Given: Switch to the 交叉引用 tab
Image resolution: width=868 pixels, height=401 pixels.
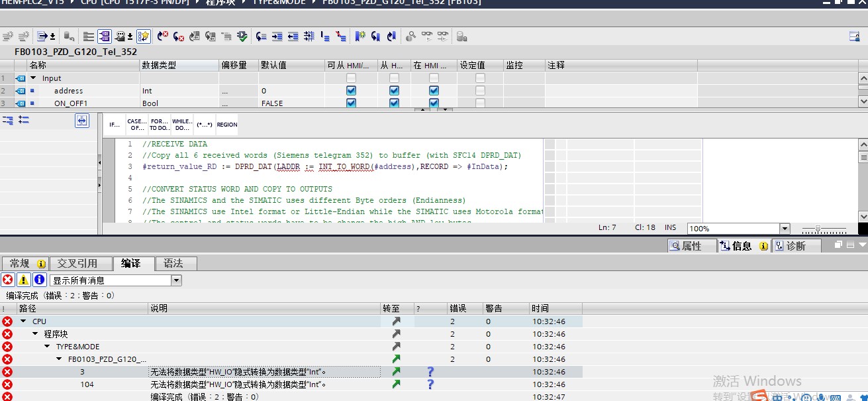Looking at the screenshot, I should pyautogui.click(x=77, y=264).
